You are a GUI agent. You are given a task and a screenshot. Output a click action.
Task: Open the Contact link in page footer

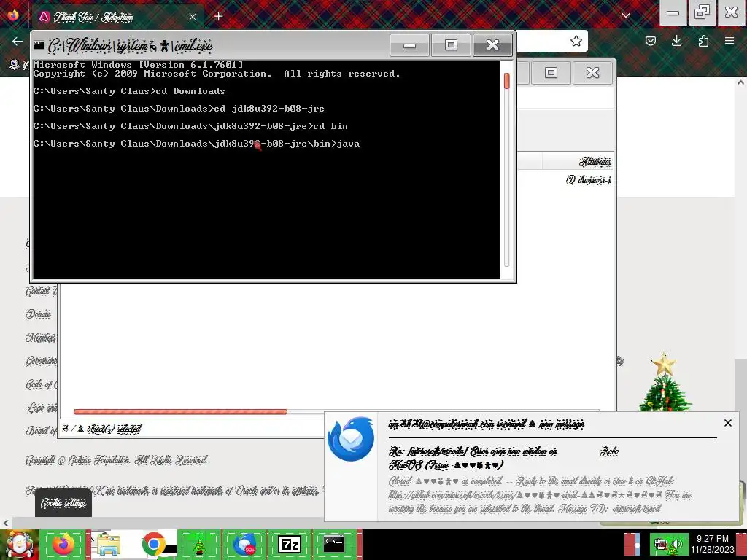[42, 290]
